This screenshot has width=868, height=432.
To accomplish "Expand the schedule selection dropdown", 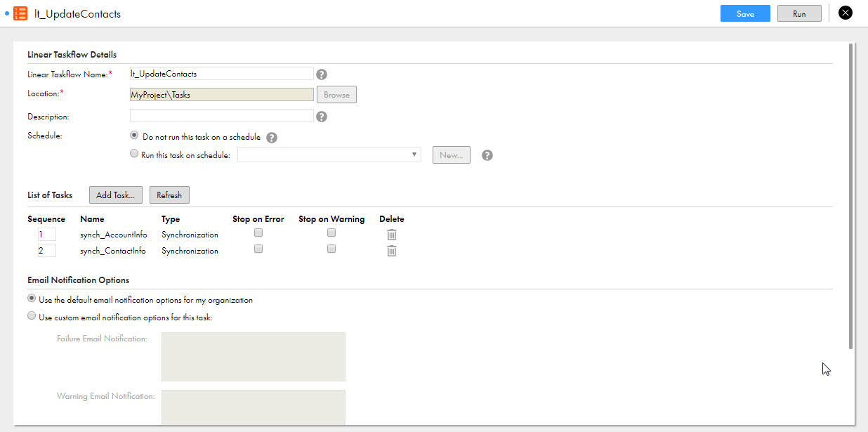I will [x=329, y=155].
